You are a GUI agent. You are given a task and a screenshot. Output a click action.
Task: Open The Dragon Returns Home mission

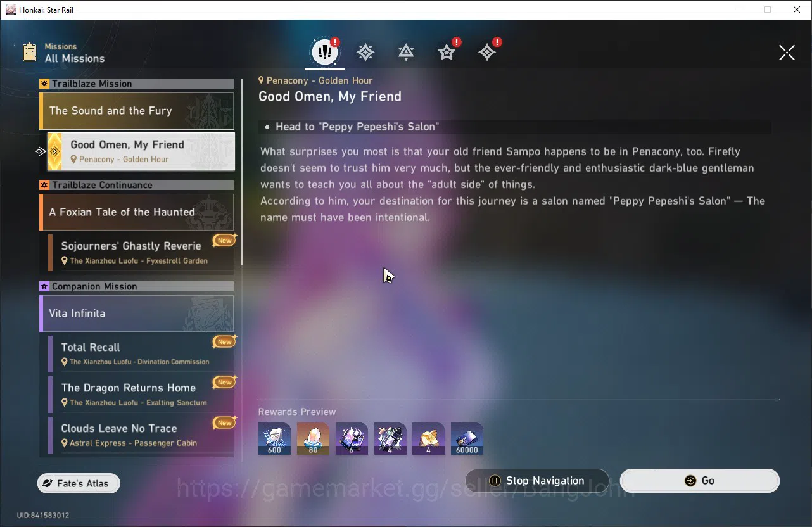coord(141,395)
